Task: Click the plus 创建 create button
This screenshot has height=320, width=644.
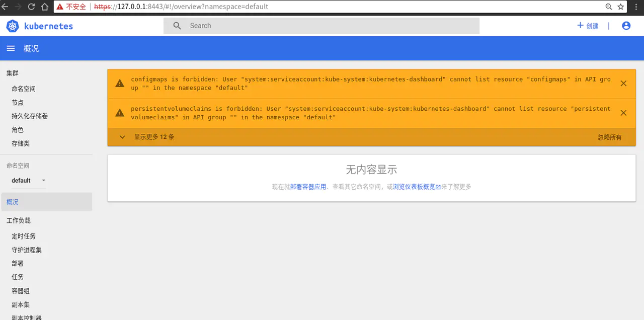Action: (588, 26)
